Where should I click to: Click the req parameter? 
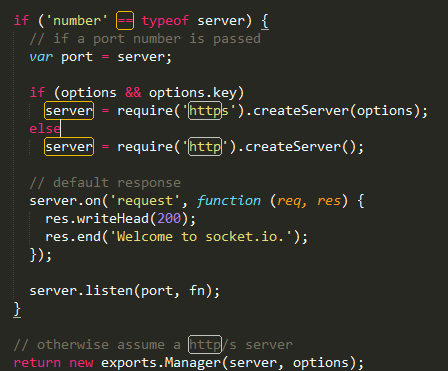click(x=289, y=201)
